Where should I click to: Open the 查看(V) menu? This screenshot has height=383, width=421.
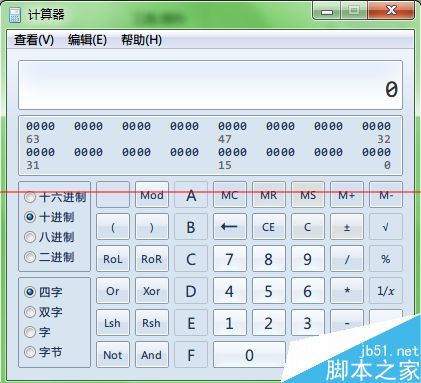tap(34, 40)
